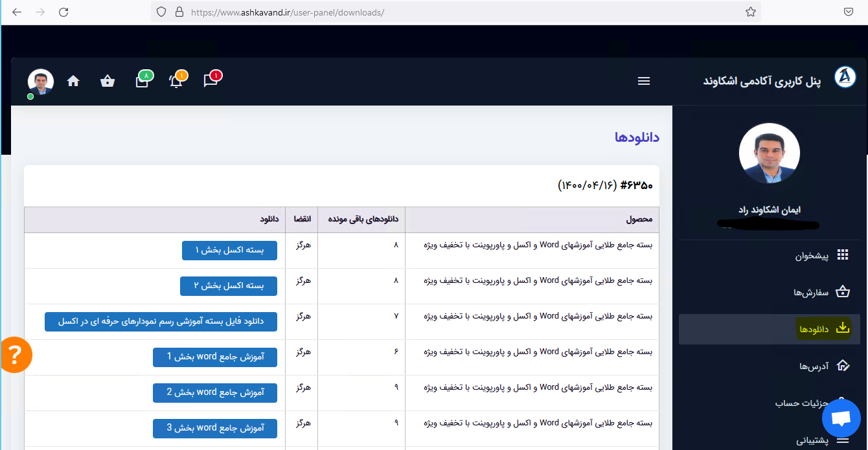Click the large profile photo in sidebar
Image resolution: width=868 pixels, height=450 pixels.
point(770,153)
